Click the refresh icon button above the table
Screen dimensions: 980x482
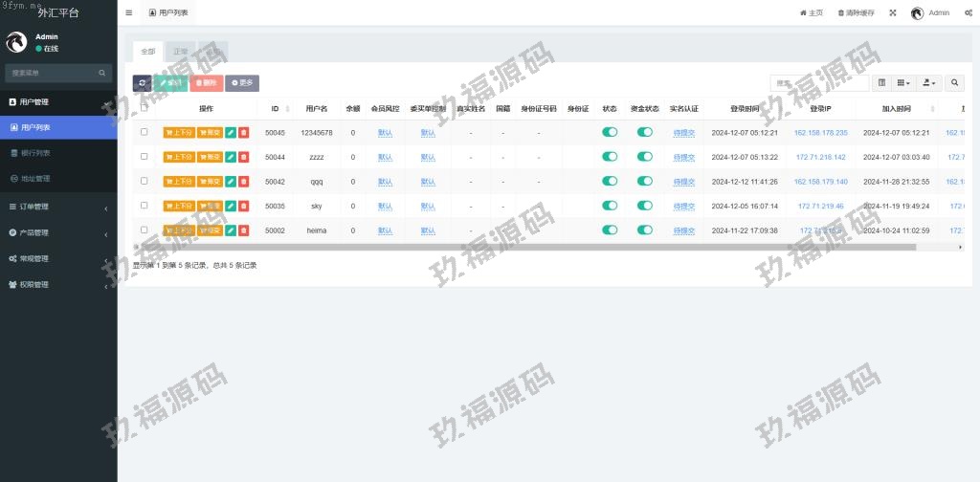[x=142, y=83]
